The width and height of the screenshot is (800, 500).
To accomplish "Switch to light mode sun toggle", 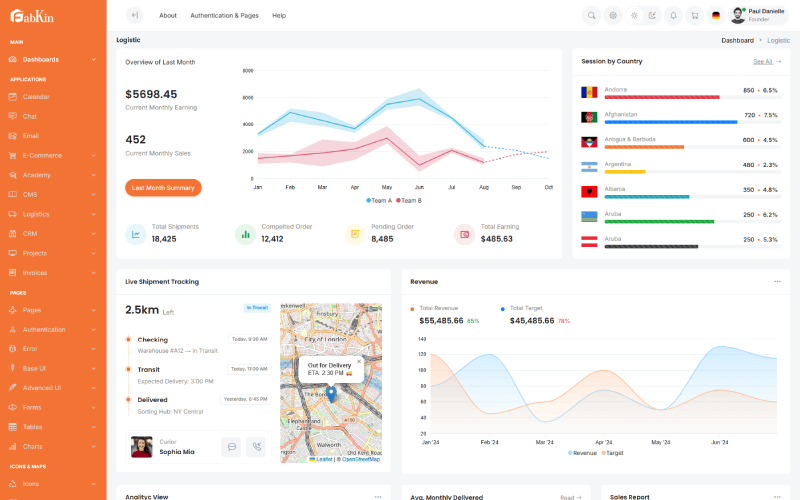I will (x=634, y=15).
